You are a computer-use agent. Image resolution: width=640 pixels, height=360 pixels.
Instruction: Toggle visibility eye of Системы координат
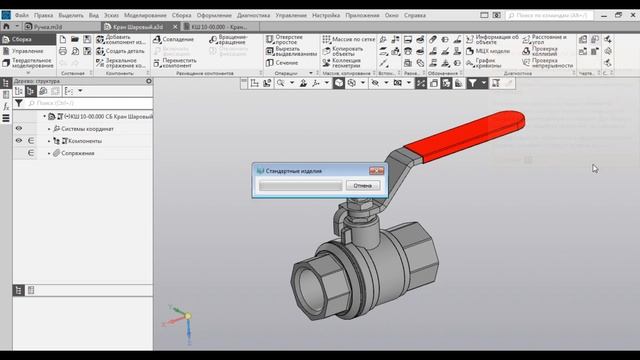point(19,129)
